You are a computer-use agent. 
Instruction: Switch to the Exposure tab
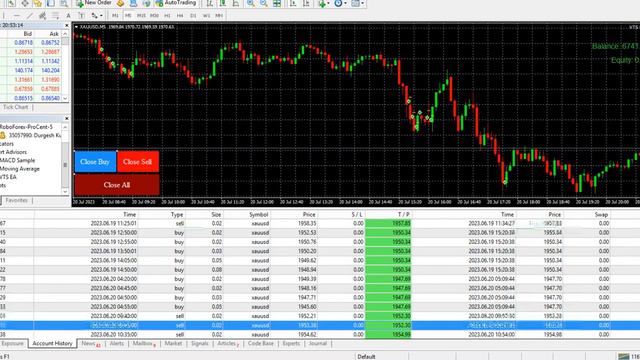click(12, 344)
